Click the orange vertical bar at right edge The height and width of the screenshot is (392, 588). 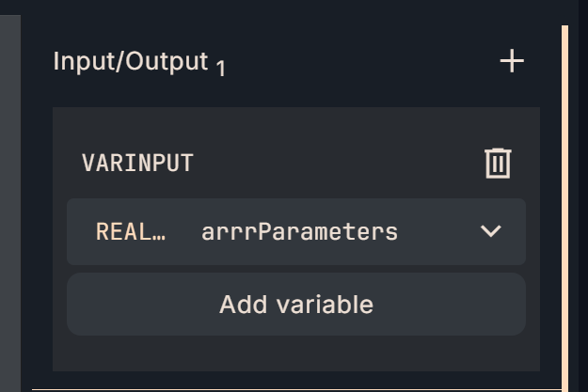click(x=564, y=207)
